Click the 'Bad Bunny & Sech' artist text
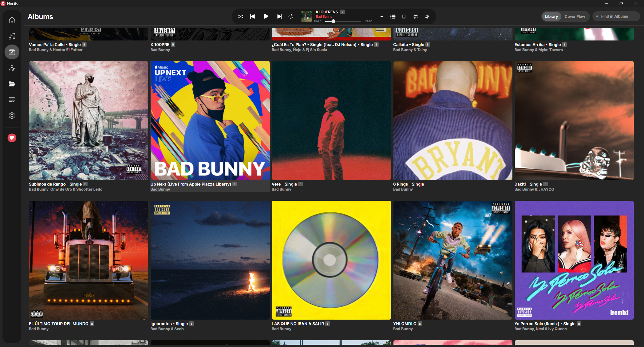This screenshot has width=644, height=347. tap(167, 329)
